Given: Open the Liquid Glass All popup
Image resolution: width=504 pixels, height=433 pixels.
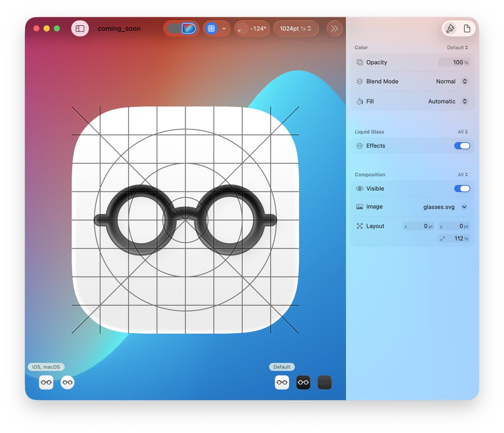Looking at the screenshot, I should (463, 132).
